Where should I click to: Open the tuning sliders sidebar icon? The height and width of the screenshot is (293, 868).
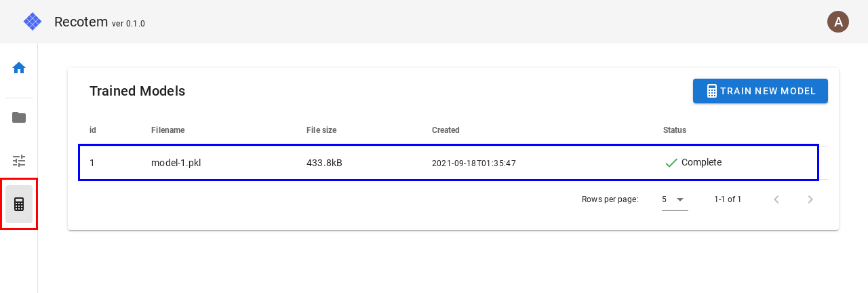pos(19,161)
